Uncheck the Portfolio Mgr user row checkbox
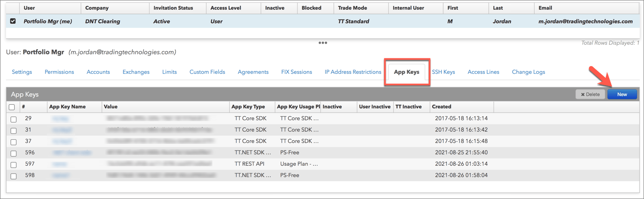 13,21
